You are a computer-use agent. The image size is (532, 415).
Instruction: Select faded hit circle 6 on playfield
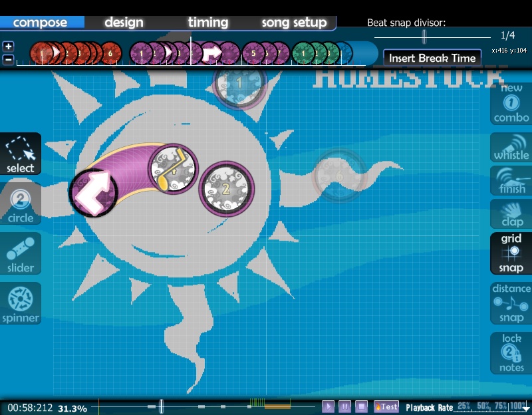tap(339, 176)
